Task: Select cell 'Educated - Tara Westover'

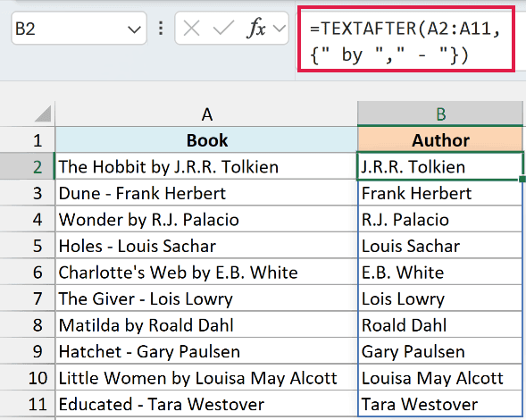Action: click(206, 404)
